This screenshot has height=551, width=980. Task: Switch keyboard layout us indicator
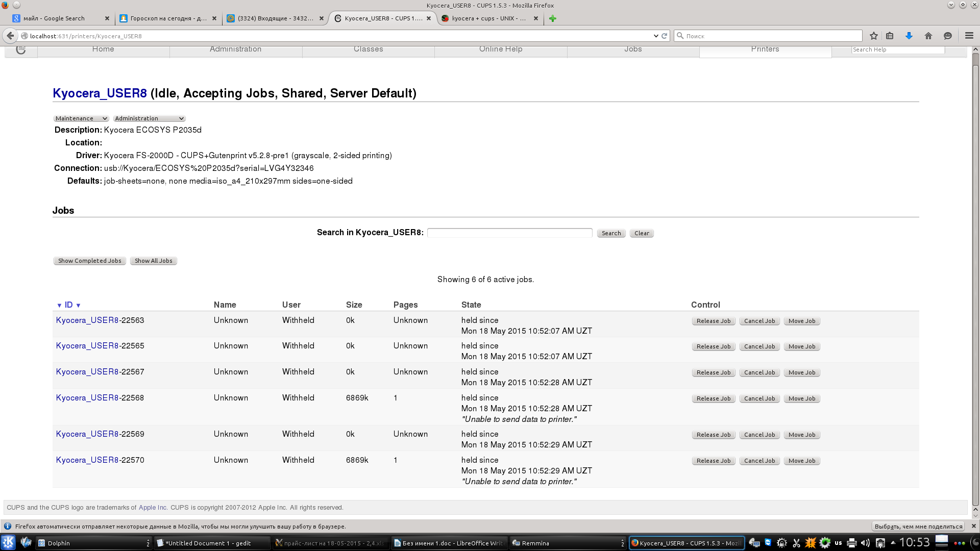pos(838,543)
